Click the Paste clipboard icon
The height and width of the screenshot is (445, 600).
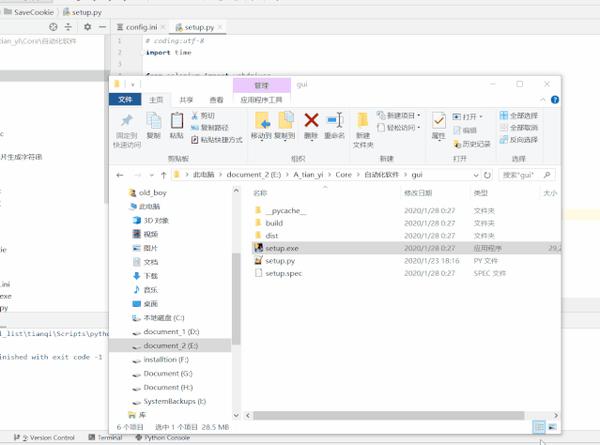(176, 121)
